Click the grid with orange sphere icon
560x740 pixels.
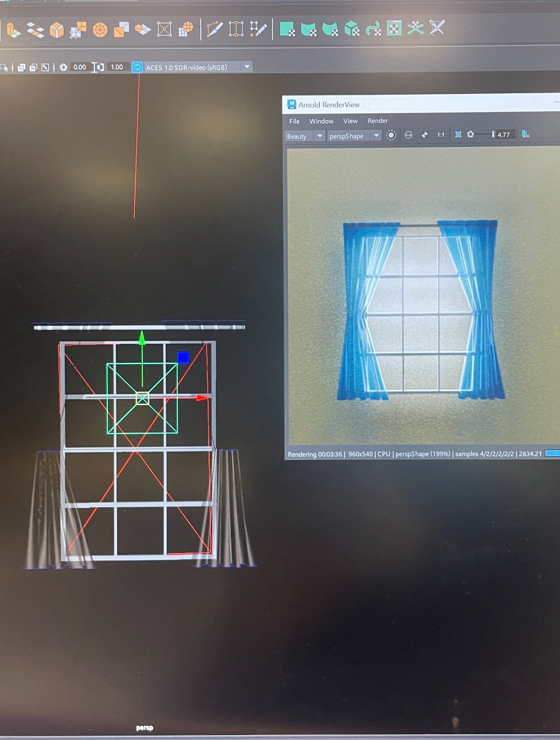tap(186, 29)
